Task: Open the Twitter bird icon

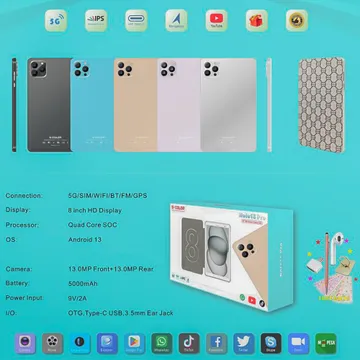Action: (x=244, y=343)
